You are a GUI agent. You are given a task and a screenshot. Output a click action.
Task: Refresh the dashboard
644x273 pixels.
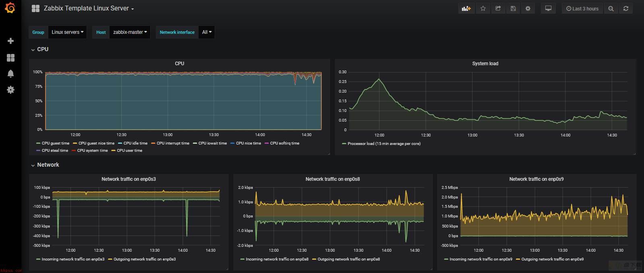[626, 8]
